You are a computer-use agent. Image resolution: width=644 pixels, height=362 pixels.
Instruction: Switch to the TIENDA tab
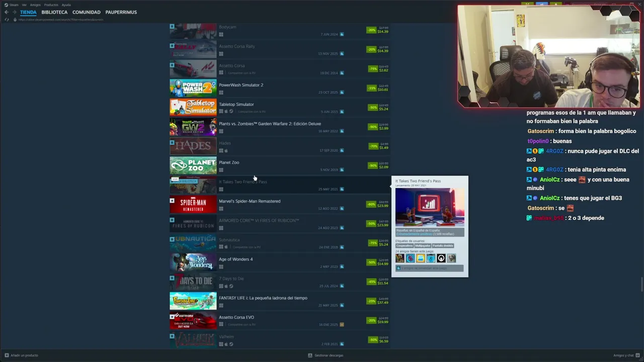coord(28,12)
